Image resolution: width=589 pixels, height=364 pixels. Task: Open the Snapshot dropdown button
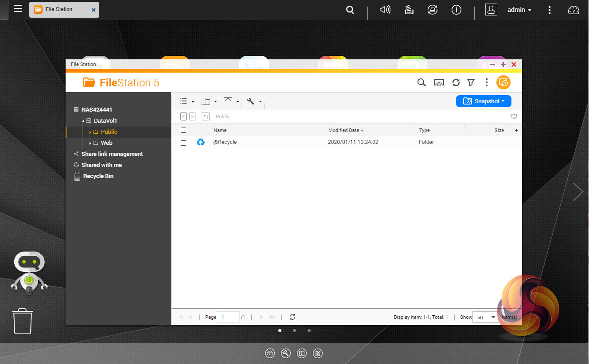tap(484, 101)
